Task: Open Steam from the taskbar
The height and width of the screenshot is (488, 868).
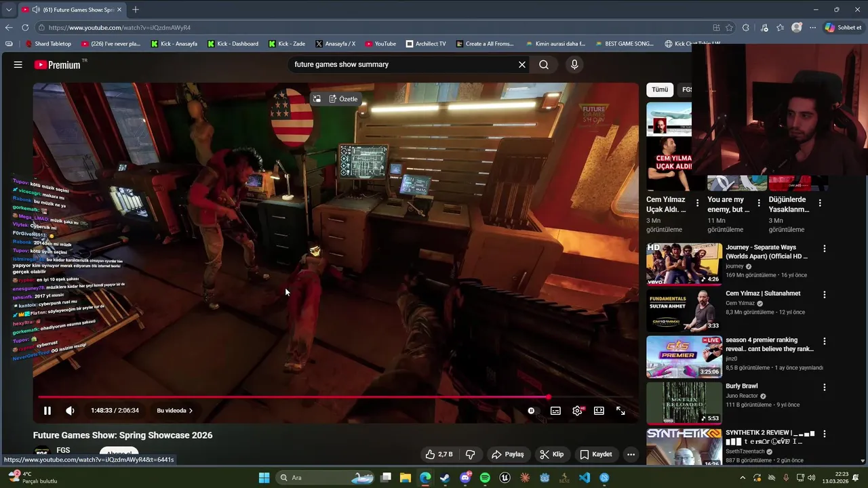Action: click(445, 478)
